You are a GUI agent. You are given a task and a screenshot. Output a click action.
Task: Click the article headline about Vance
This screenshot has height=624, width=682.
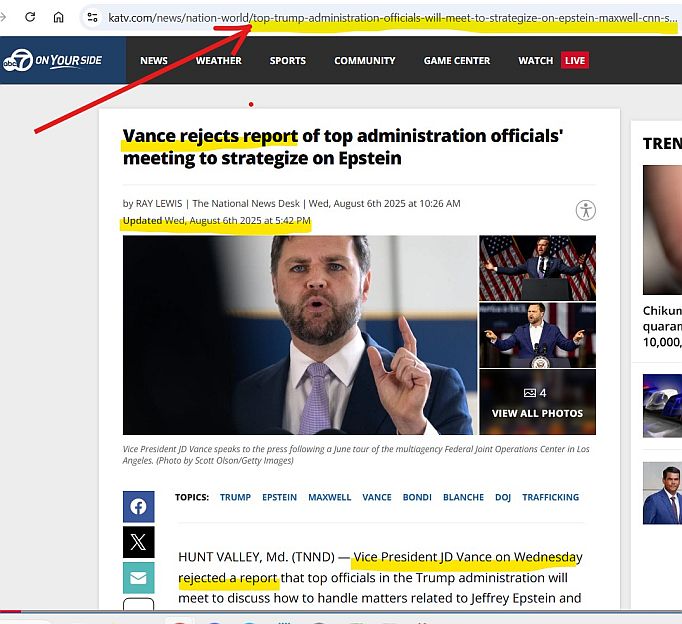(343, 147)
